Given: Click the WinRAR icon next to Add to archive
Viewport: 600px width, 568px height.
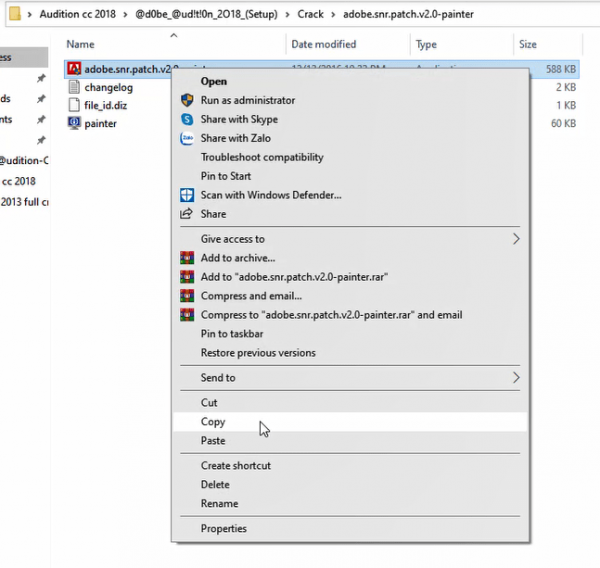Looking at the screenshot, I should [186, 258].
